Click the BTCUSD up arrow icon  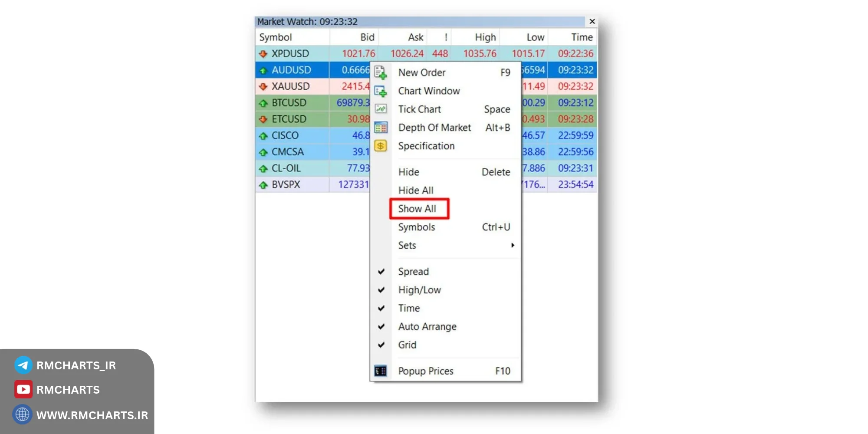point(263,103)
